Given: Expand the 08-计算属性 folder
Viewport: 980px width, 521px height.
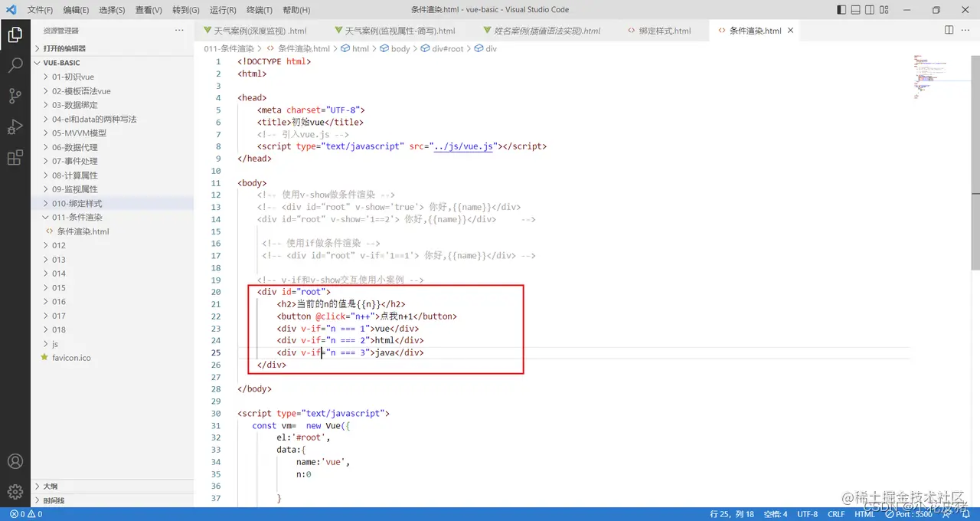Looking at the screenshot, I should click(x=113, y=175).
